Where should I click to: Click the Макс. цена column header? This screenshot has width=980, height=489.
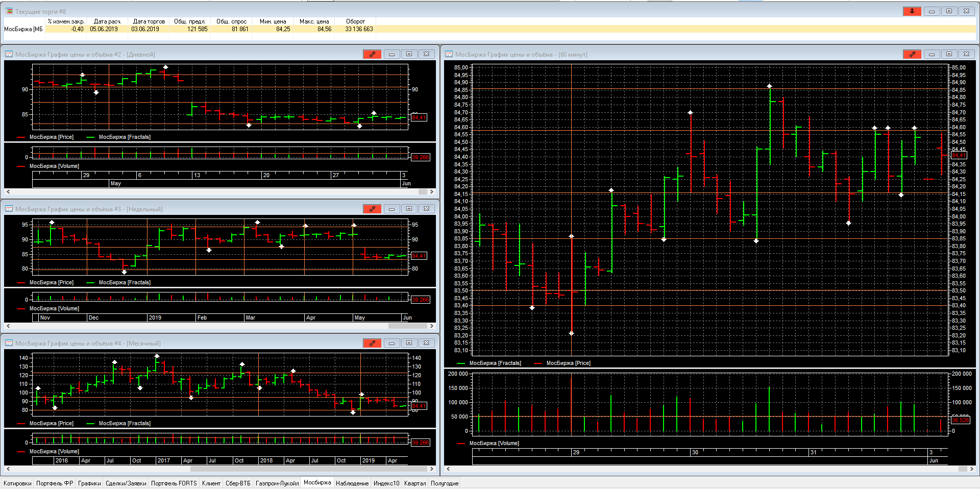coord(314,21)
